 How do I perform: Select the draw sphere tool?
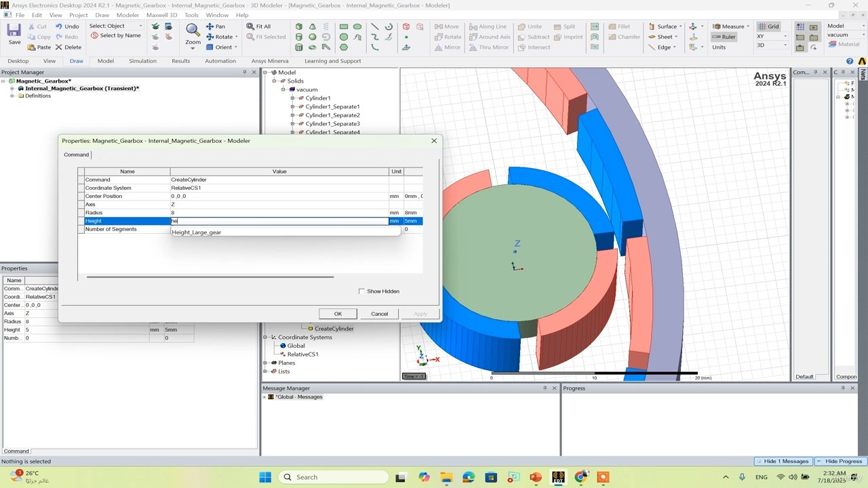click(313, 37)
